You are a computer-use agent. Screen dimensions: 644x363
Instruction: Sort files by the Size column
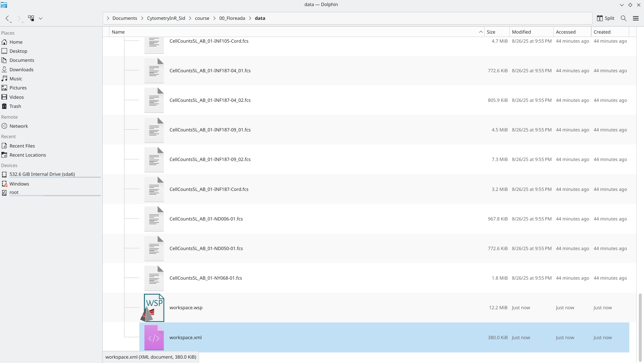point(496,32)
